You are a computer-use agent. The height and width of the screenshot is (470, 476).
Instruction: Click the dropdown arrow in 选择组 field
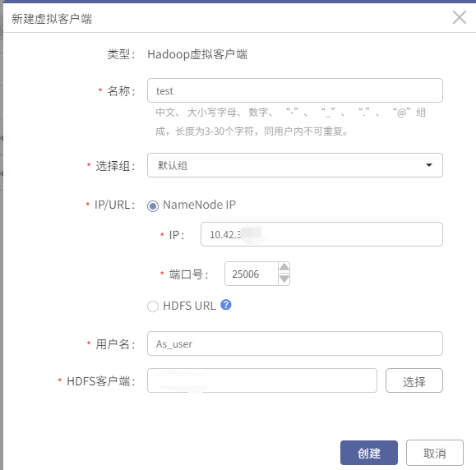429,165
